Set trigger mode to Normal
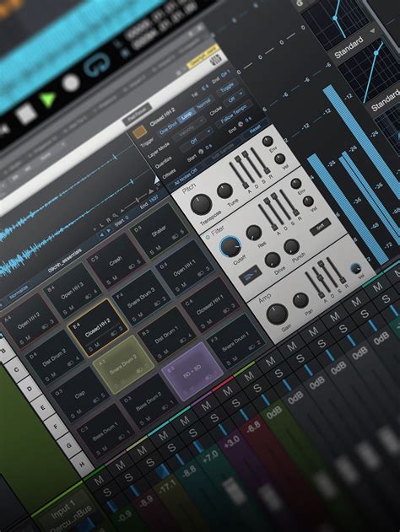 click(x=203, y=103)
